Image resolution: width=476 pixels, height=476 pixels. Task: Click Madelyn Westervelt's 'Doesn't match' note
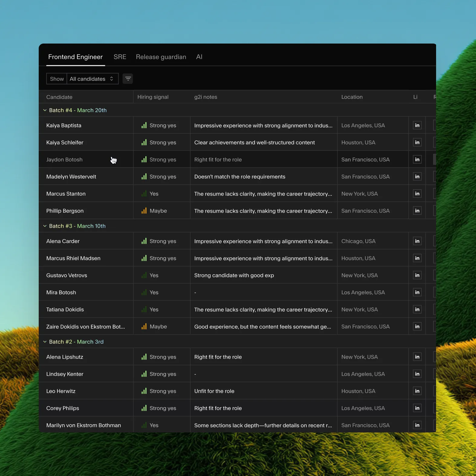pos(240,177)
